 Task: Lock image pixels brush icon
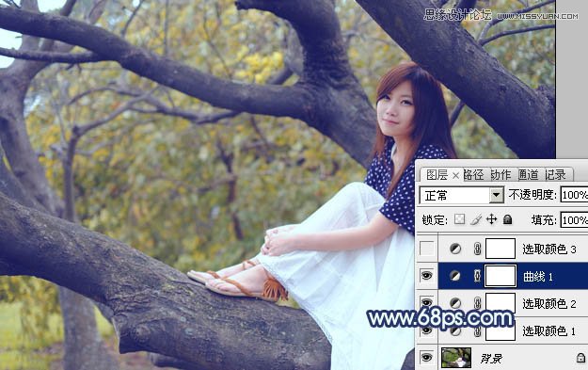(x=475, y=219)
